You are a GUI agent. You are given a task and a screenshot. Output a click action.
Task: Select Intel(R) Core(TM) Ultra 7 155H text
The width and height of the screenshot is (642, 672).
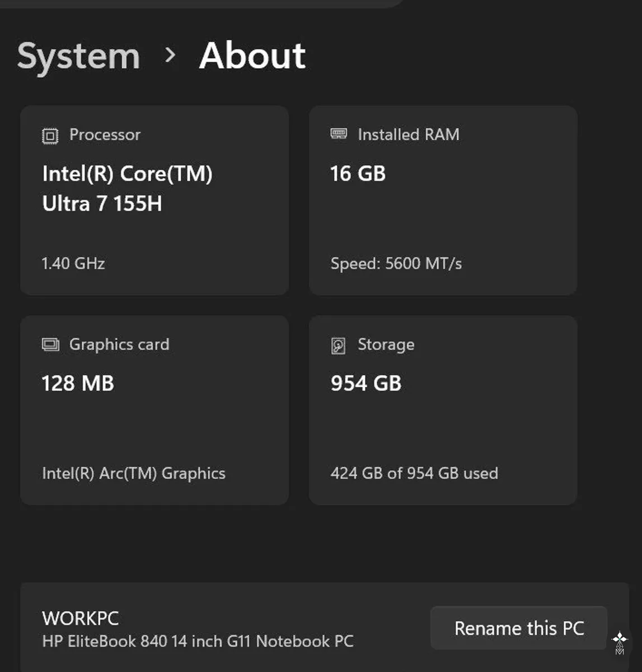point(127,188)
